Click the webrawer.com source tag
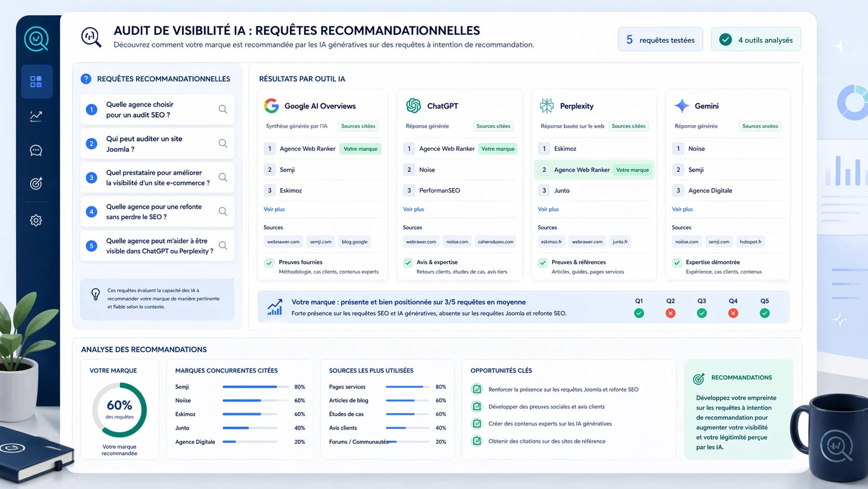Screen dimensions: 868x489 pyautogui.click(x=283, y=241)
